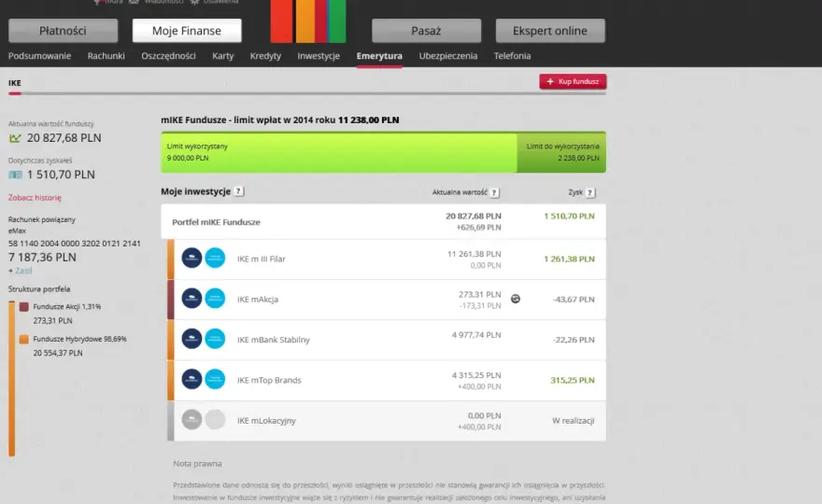Click the light blue icon in IKE mAkcja row
Screen dimensions: 822x504
(x=215, y=298)
